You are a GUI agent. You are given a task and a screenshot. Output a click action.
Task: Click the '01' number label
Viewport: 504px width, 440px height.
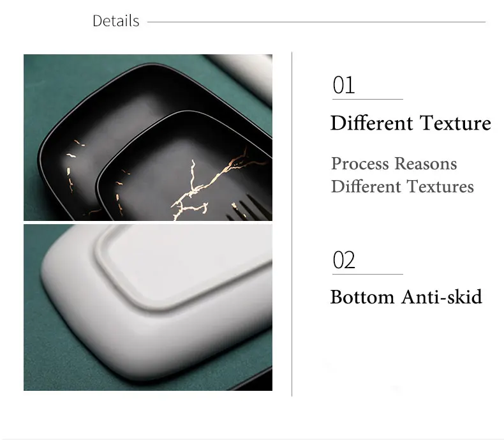point(344,85)
